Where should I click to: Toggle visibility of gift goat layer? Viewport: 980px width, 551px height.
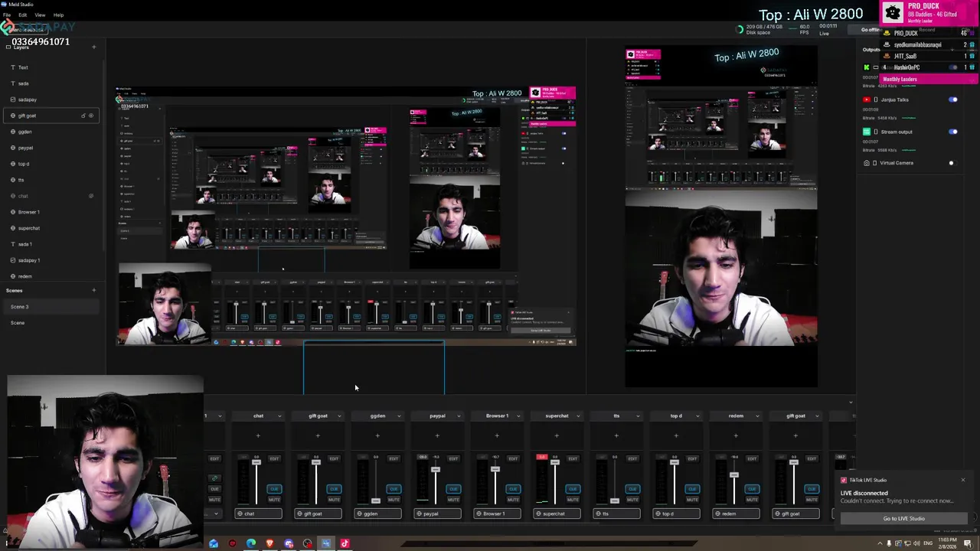coord(91,116)
